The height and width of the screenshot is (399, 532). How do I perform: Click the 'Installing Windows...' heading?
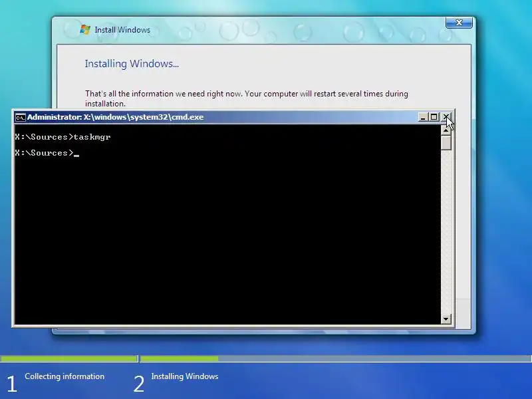(132, 64)
